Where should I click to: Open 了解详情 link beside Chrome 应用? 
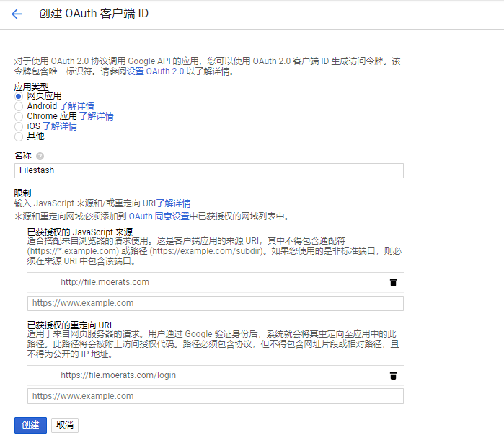[x=96, y=116]
